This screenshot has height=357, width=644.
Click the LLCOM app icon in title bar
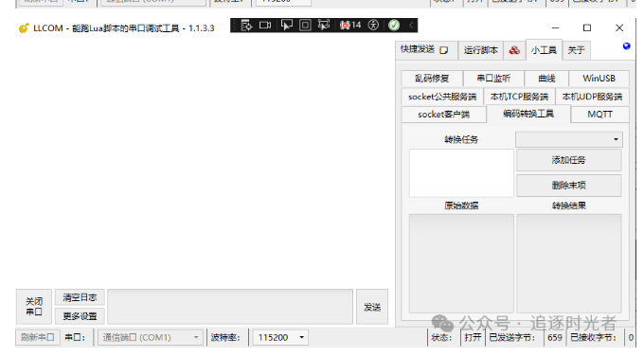point(24,28)
